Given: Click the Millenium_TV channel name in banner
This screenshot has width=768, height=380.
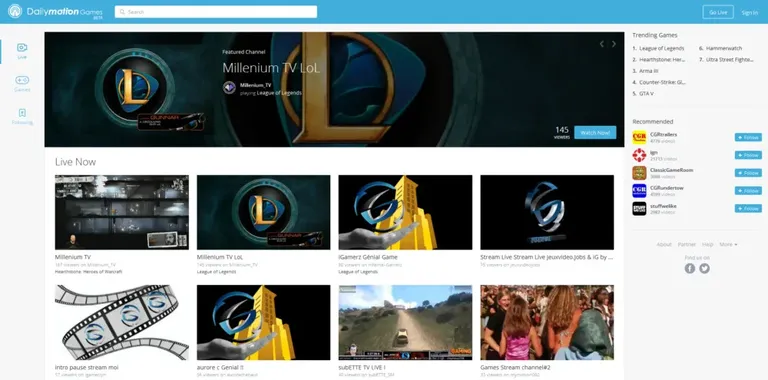Looking at the screenshot, I should pyautogui.click(x=256, y=85).
